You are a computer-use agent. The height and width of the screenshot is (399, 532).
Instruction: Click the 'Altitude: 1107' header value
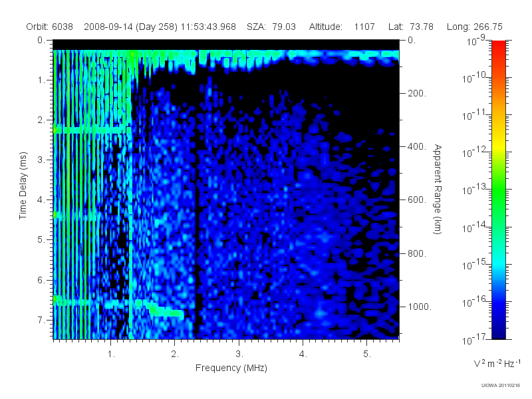pyautogui.click(x=342, y=27)
